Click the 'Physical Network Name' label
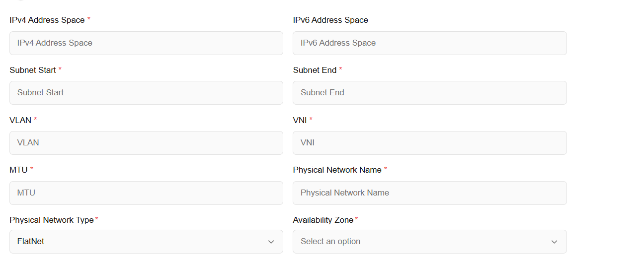Viewport: 644px width, 260px height. point(337,170)
